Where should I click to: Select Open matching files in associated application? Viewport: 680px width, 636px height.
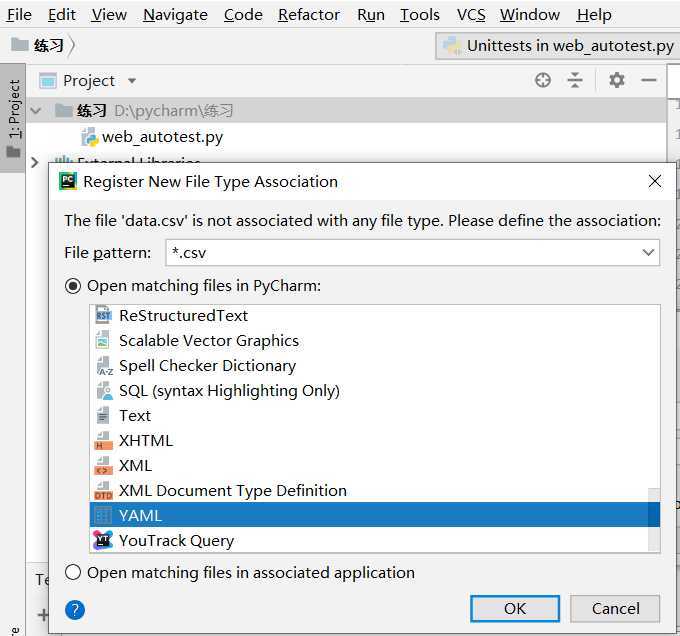point(73,572)
